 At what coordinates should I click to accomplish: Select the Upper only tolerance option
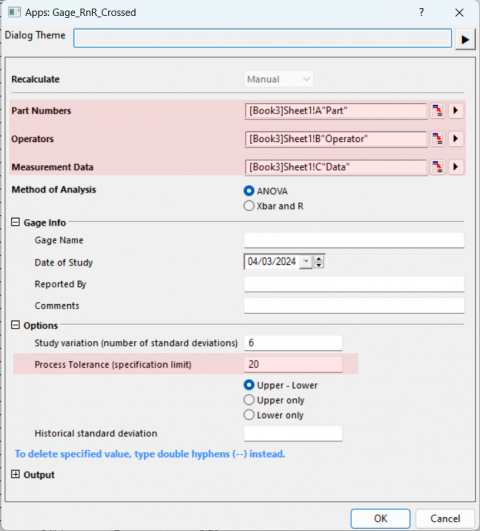tap(274, 400)
